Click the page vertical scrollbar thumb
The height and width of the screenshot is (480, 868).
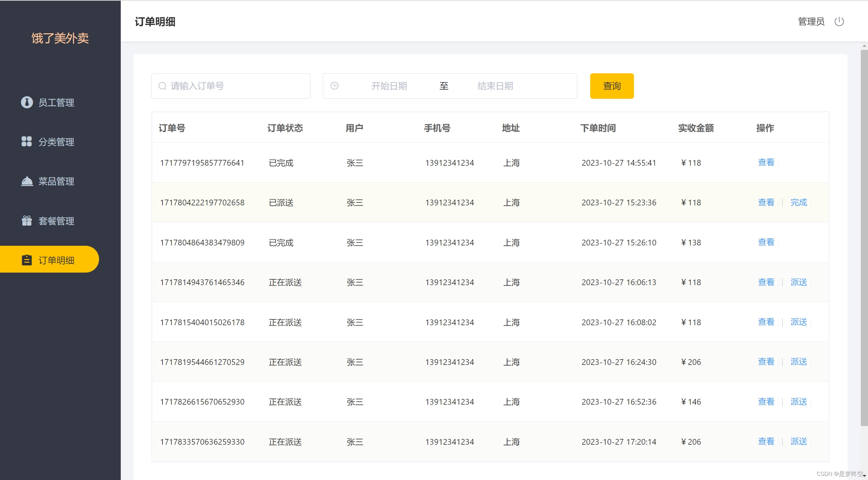pos(864,238)
